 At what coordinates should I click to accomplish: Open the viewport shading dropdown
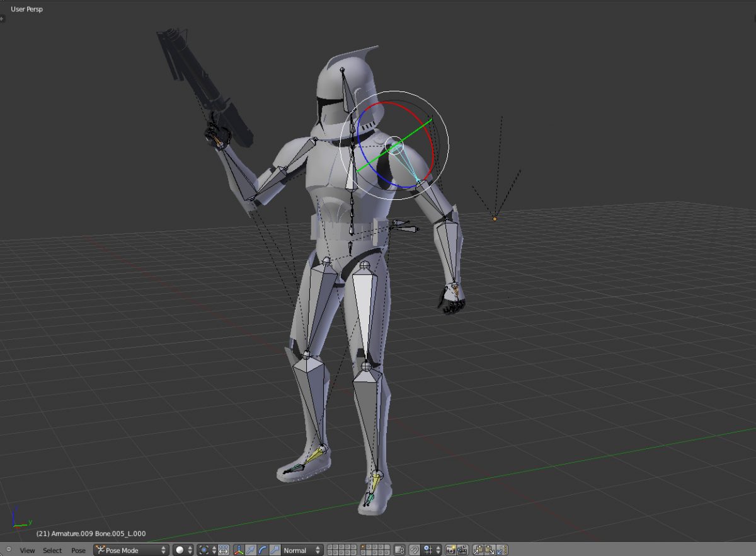(x=183, y=550)
